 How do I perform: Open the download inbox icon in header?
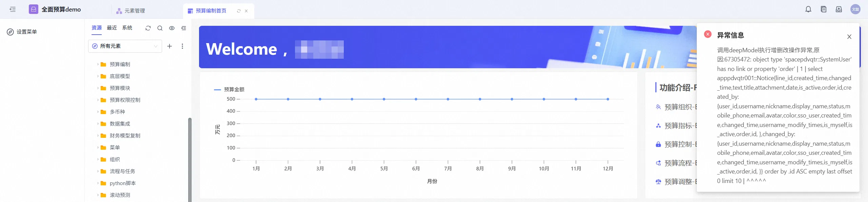pyautogui.click(x=839, y=9)
